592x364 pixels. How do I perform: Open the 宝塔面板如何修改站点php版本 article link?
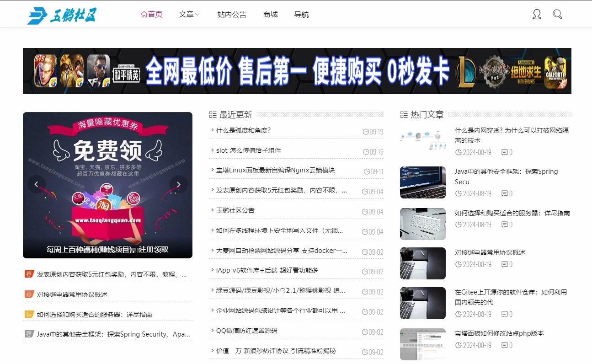click(x=498, y=333)
